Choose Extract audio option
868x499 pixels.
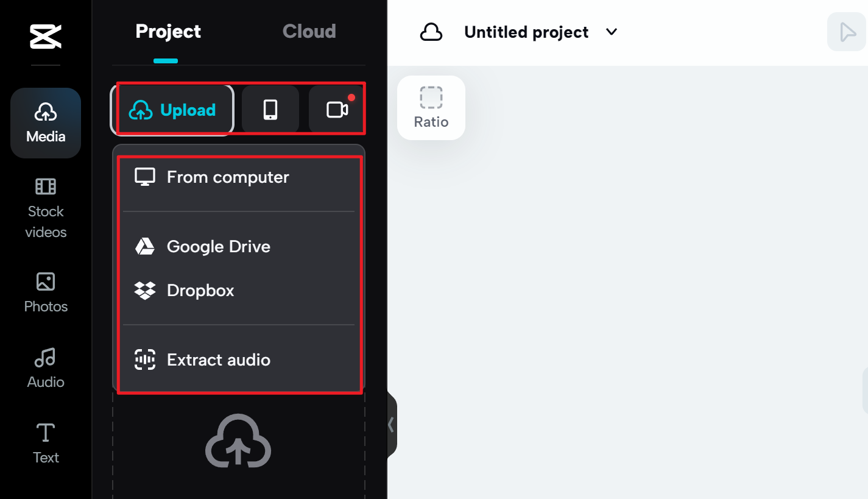pyautogui.click(x=218, y=360)
